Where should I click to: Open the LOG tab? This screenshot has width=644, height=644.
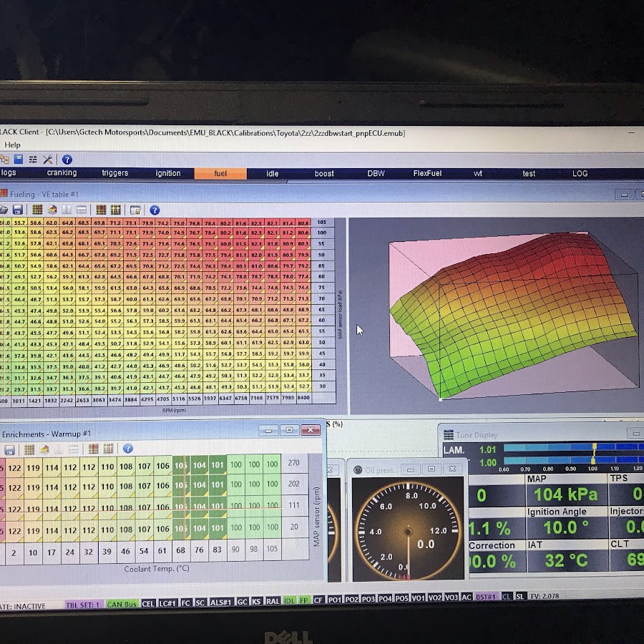point(580,174)
